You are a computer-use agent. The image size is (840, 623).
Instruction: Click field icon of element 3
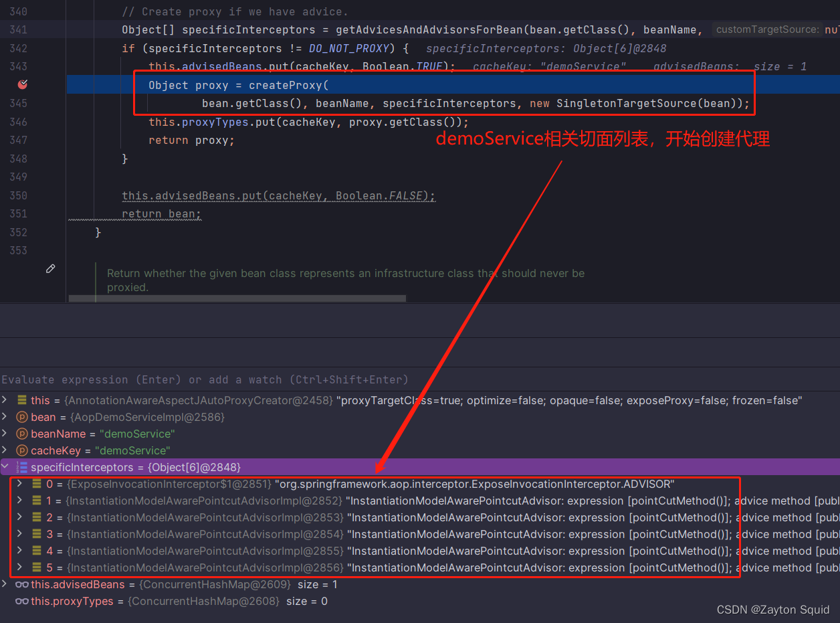37,534
